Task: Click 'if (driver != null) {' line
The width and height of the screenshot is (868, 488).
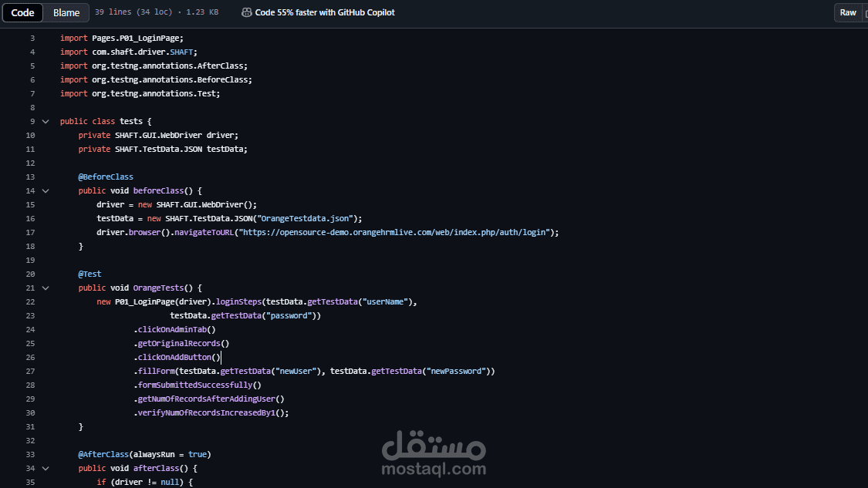Action: pos(144,483)
